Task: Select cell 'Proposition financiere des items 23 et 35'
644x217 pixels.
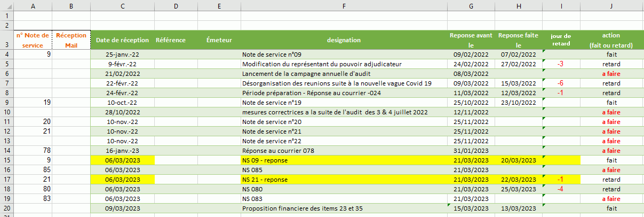Action: pyautogui.click(x=344, y=208)
